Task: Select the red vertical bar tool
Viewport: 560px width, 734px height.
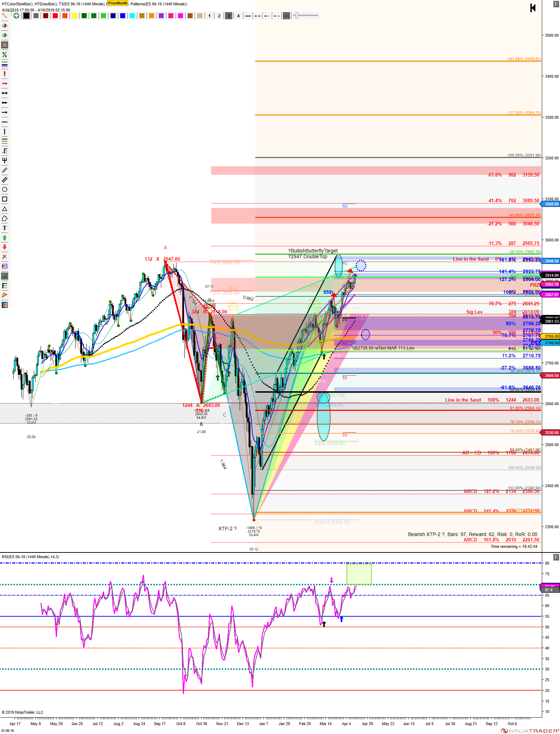Action: pyautogui.click(x=5, y=74)
